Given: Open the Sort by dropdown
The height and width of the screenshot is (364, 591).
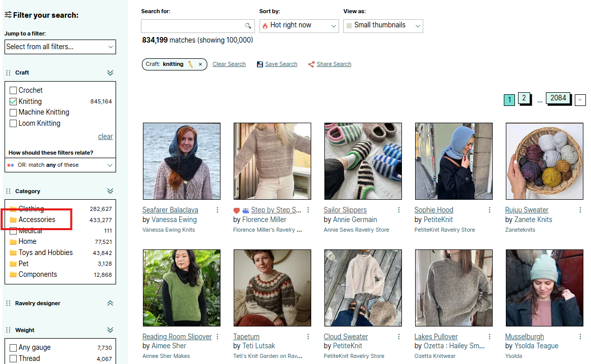Looking at the screenshot, I should click(299, 25).
